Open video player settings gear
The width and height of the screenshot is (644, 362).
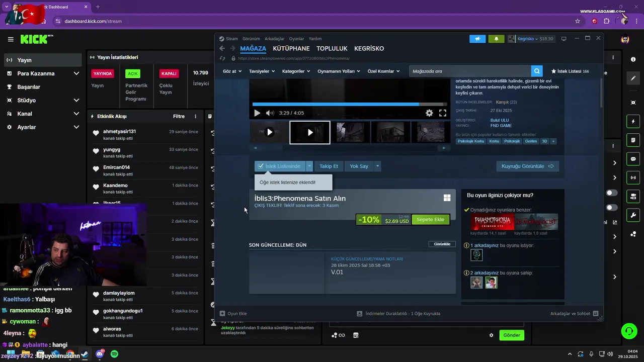coord(429,113)
